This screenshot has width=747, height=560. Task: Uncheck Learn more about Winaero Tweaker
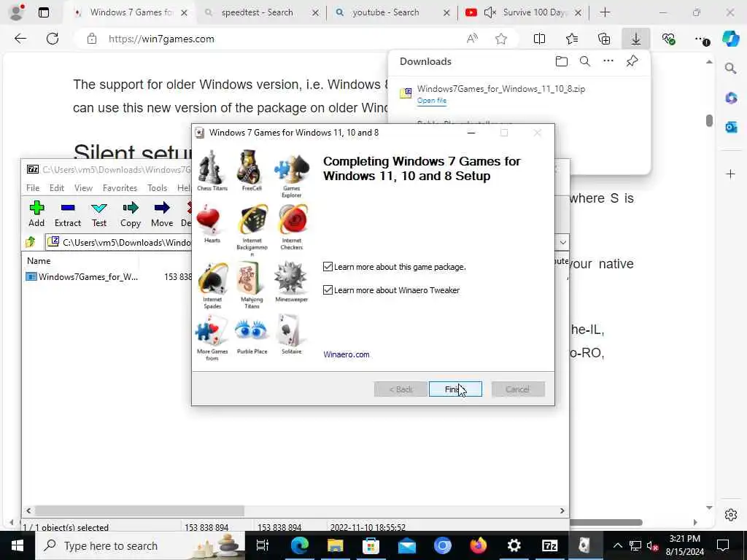point(328,290)
